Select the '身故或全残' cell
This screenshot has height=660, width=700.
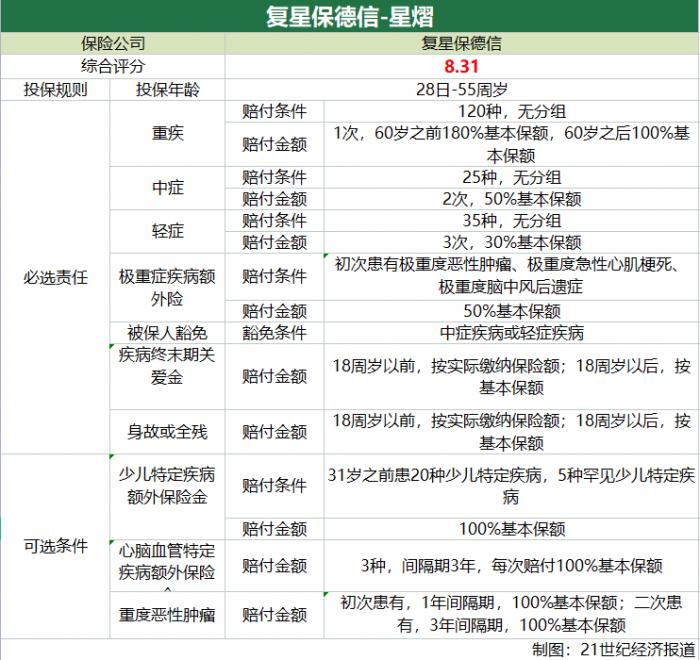167,432
